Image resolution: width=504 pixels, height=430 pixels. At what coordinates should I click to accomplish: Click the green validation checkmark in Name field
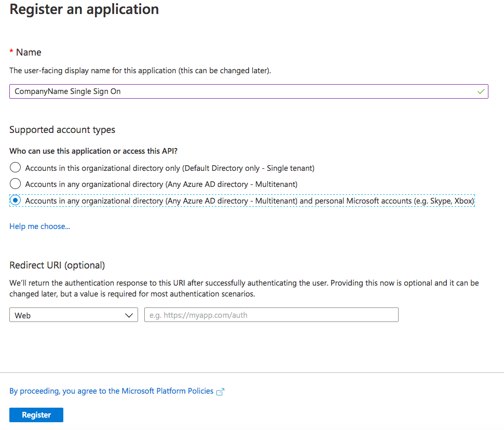tap(481, 91)
